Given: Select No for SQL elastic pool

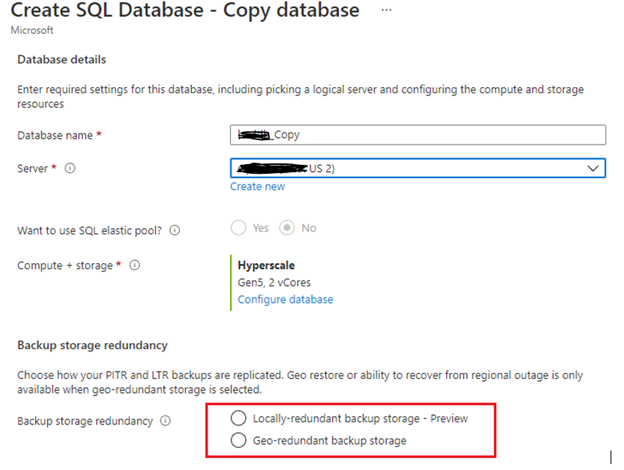Looking at the screenshot, I should click(287, 228).
